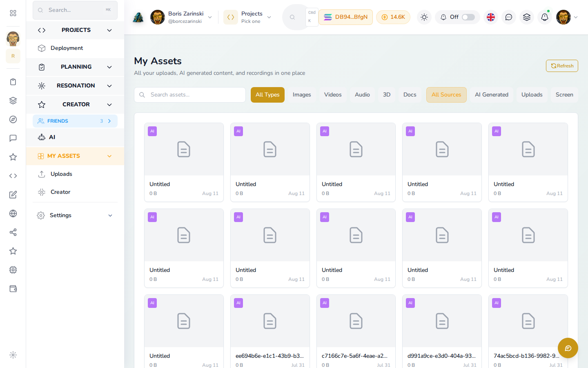Open notifications via the bell icon
The image size is (588, 368).
[x=545, y=17]
